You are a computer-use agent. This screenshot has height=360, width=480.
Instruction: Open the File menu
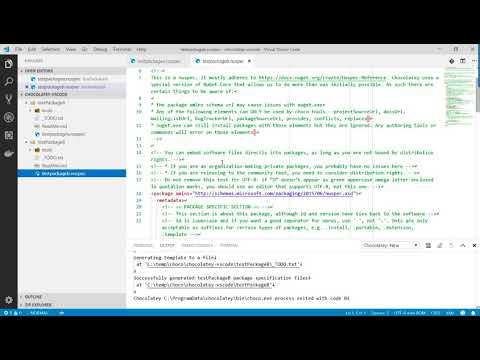[x=19, y=49]
